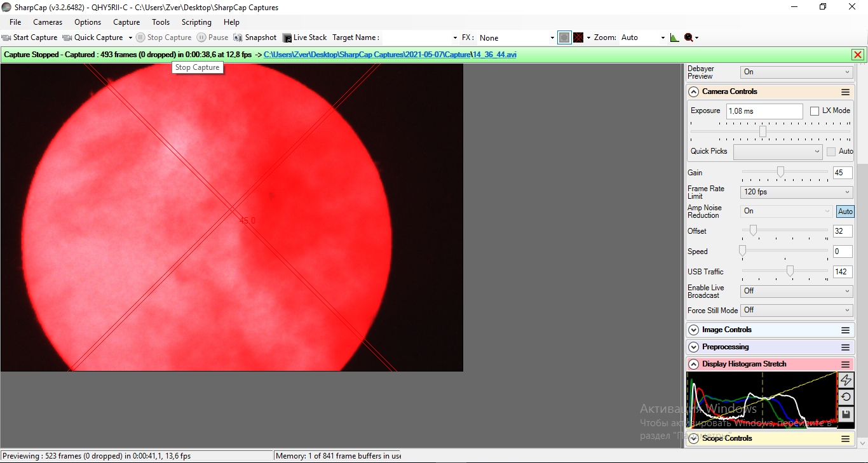Open the Help menu

click(x=231, y=22)
